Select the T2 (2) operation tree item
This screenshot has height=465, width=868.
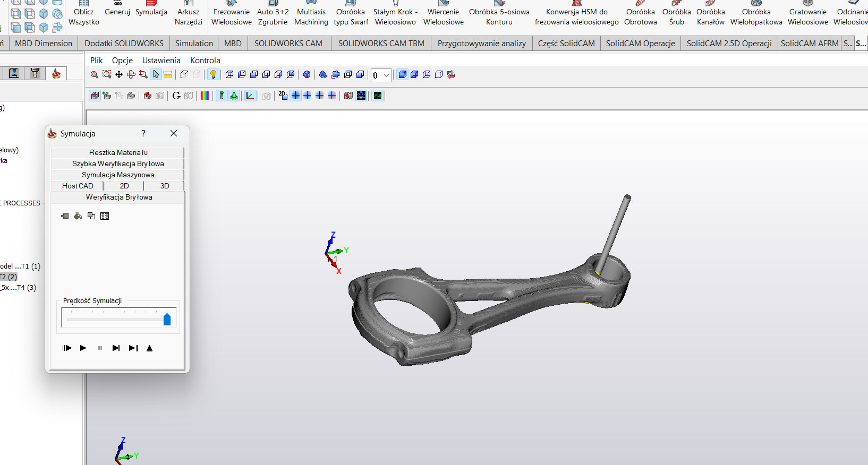click(8, 277)
